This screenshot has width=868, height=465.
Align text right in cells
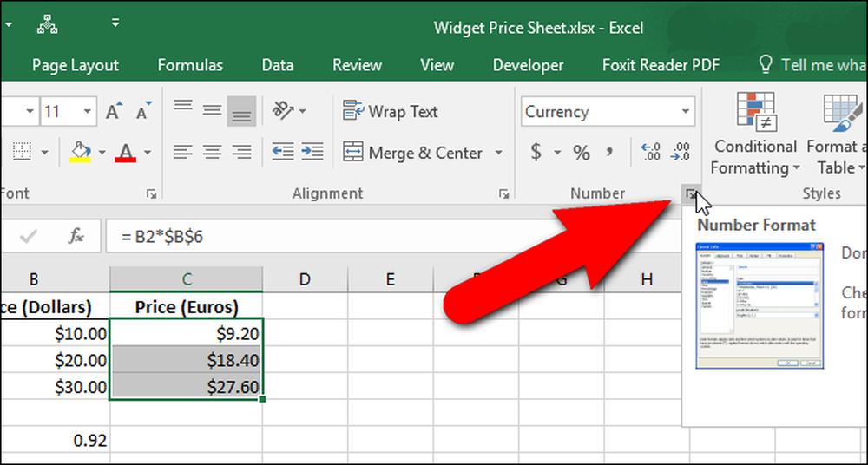tap(241, 151)
